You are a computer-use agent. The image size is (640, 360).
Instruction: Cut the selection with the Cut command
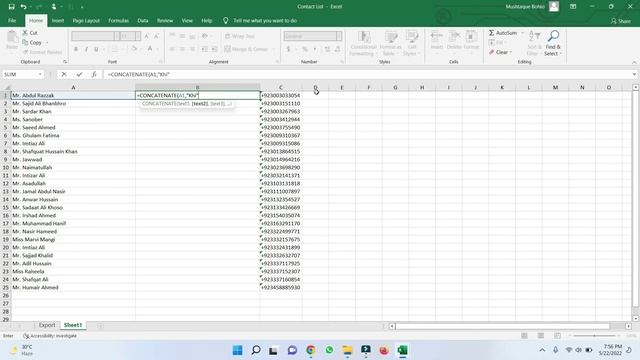[x=30, y=33]
